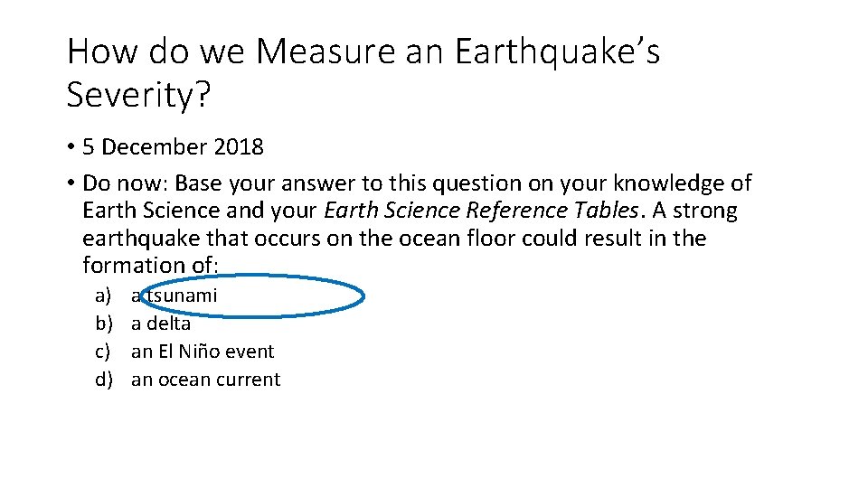Click the "Do now" question paragraph

pos(417,224)
